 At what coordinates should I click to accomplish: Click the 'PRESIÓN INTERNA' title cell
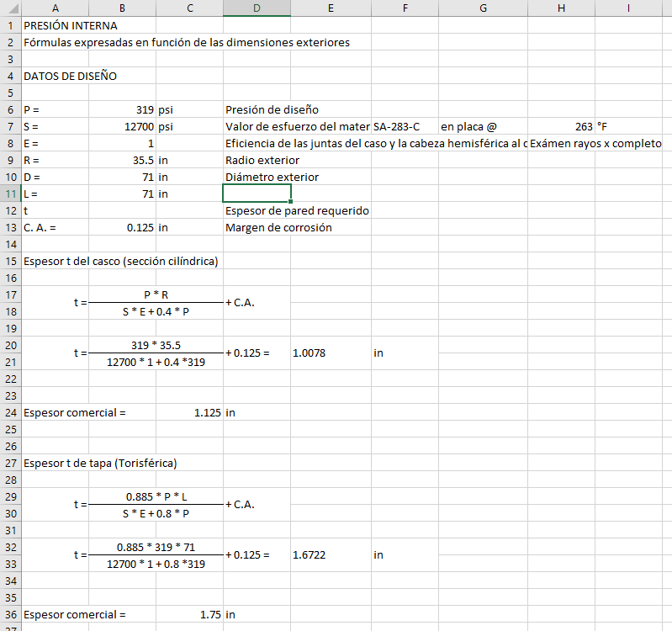(55, 25)
